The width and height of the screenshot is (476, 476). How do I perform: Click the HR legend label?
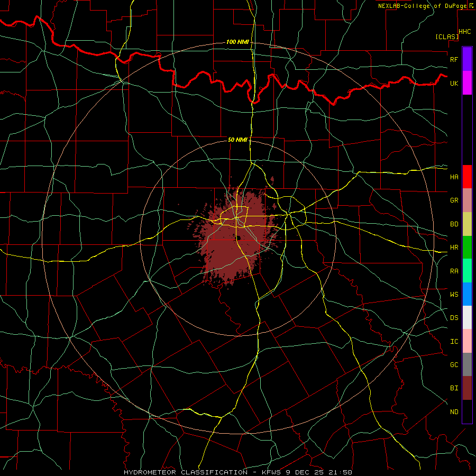click(454, 248)
